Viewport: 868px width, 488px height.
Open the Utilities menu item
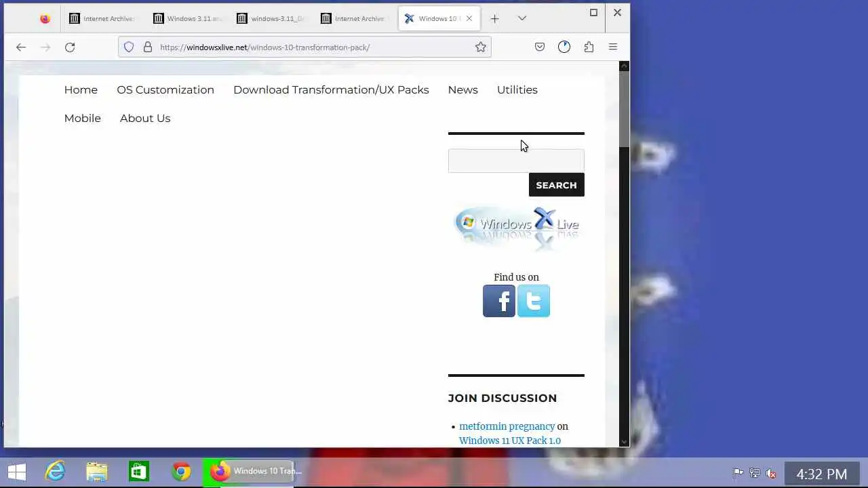click(x=517, y=89)
